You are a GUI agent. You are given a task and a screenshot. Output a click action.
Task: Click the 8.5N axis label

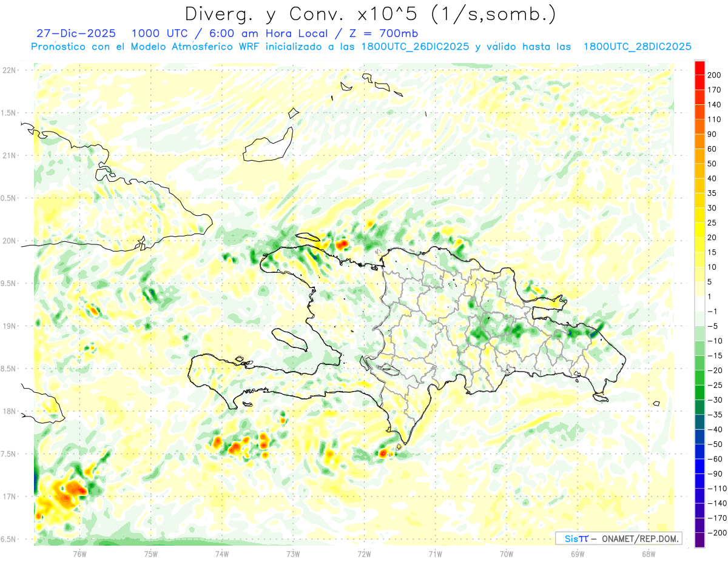click(x=8, y=369)
